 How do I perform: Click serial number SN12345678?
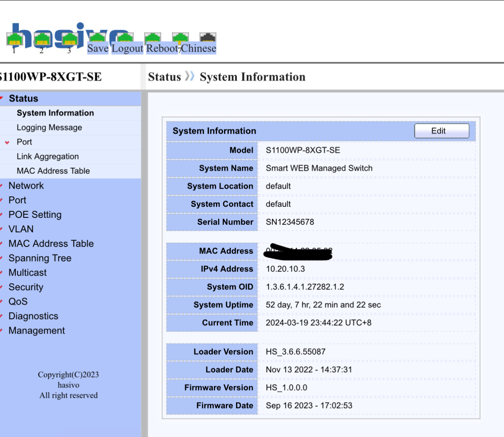point(289,222)
